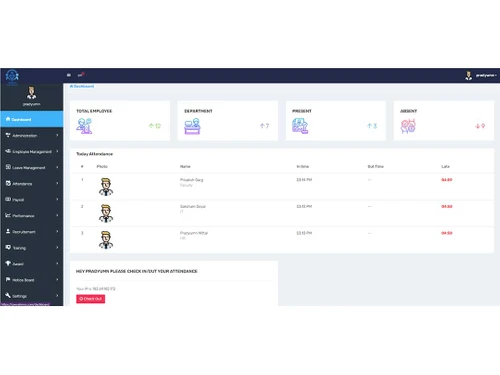Expand the Employee Management chevron
The width and height of the screenshot is (500, 375).
(57, 151)
